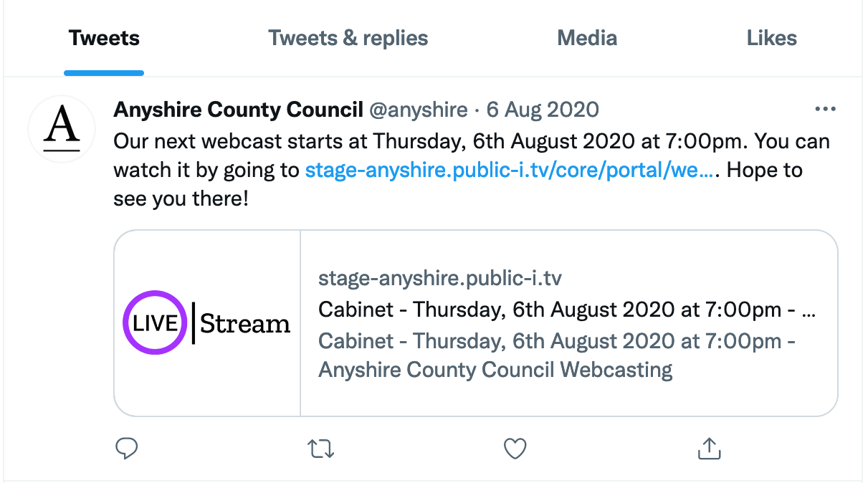Like the tweet with the heart icon
The image size is (868, 483).
click(515, 449)
